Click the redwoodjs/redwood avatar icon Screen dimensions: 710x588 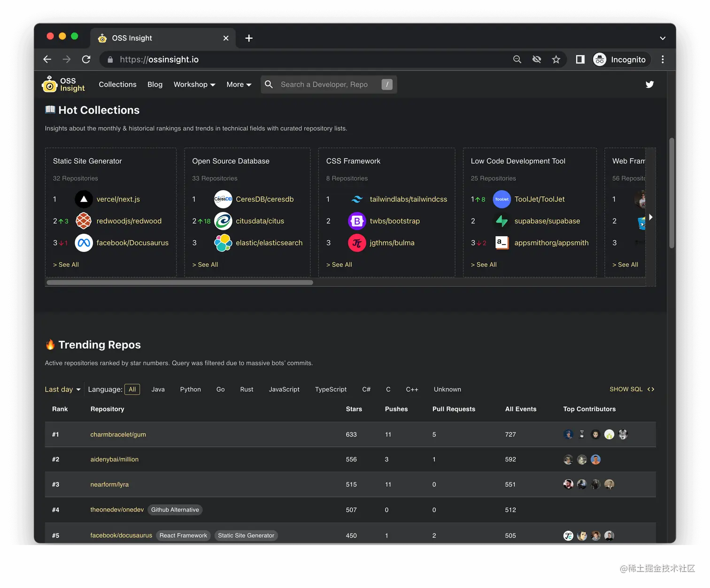coord(84,221)
